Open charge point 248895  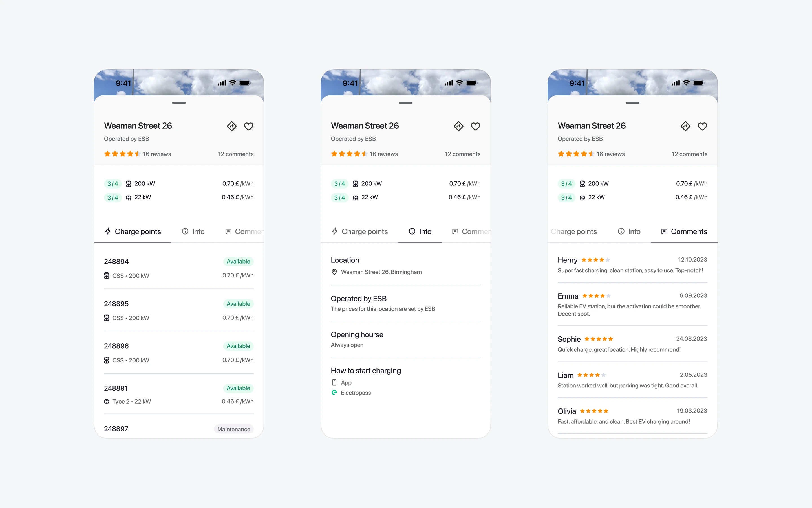click(x=179, y=310)
